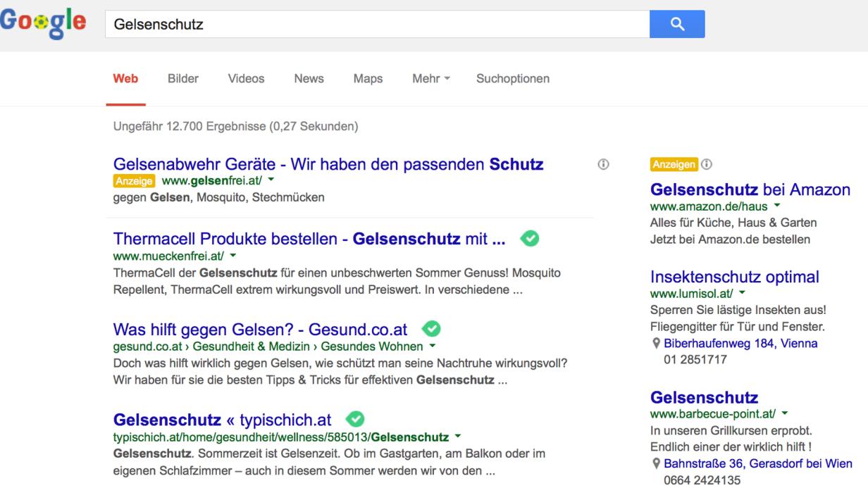Viewport: 868px width, 488px height.
Task: Click the Biberhaufenweg 184, Vienna address
Action: click(x=740, y=344)
